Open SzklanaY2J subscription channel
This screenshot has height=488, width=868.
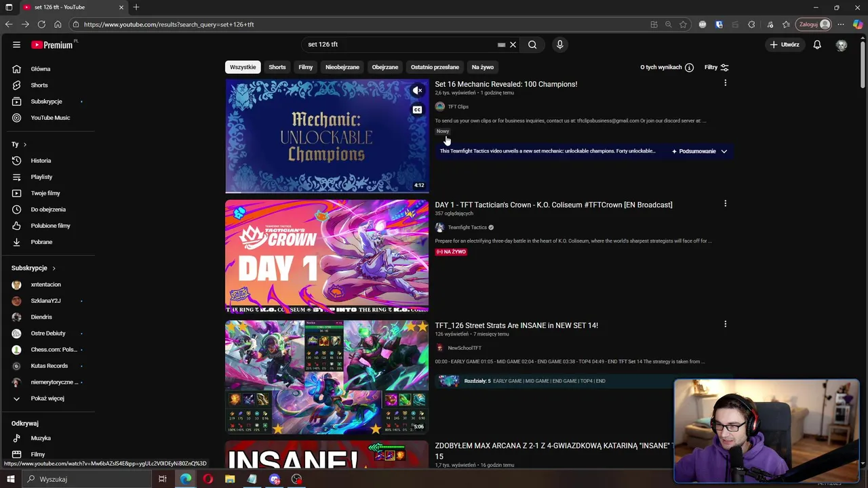[x=47, y=301]
